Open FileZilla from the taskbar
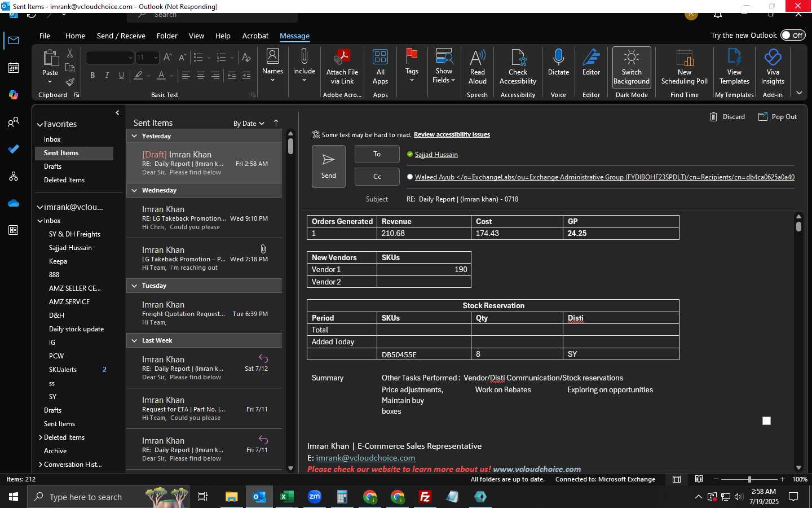The height and width of the screenshot is (508, 812). point(425,497)
